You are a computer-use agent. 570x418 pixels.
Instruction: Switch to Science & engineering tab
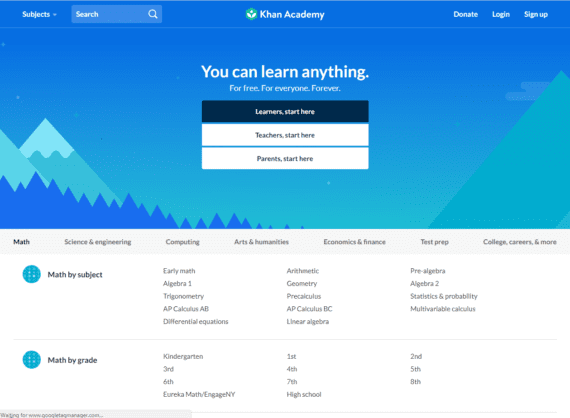[98, 242]
